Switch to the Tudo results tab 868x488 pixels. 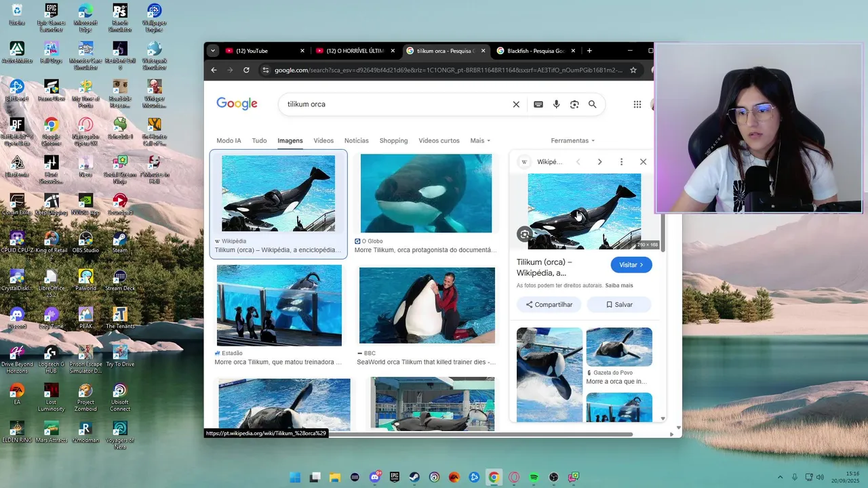pos(259,141)
